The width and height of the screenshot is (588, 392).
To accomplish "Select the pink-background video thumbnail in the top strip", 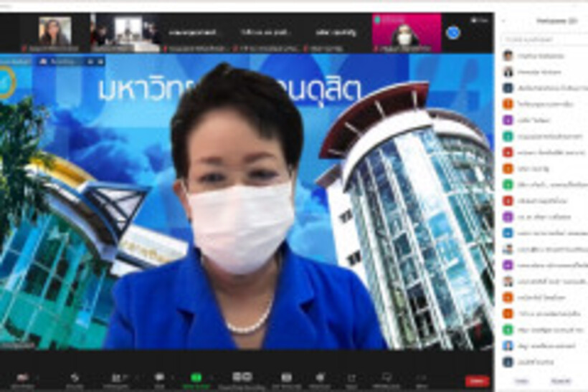I will (x=406, y=32).
